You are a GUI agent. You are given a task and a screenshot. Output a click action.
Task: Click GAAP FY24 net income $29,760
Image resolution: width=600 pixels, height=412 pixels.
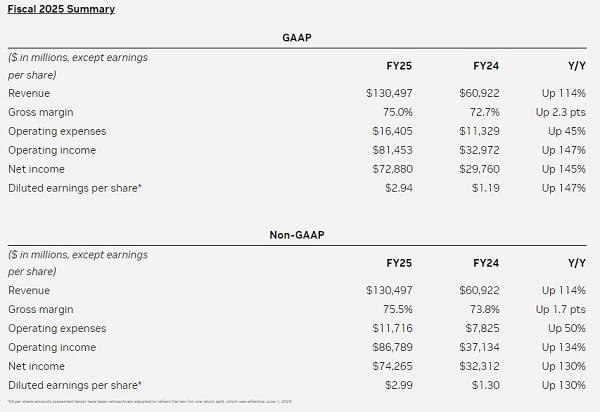coord(476,168)
